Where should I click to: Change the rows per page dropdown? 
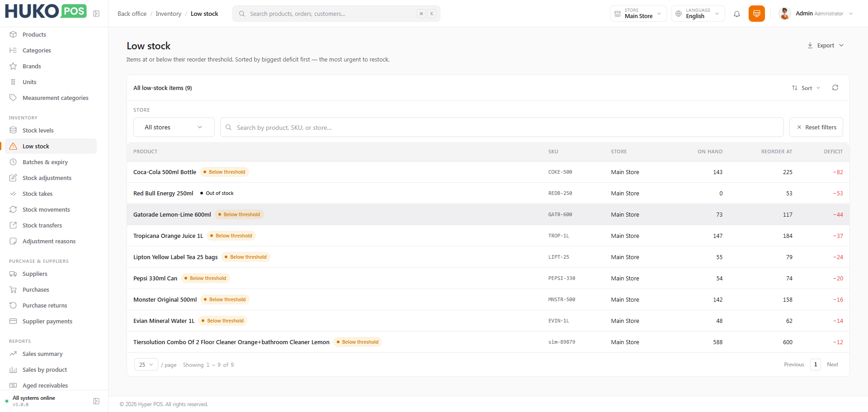click(146, 365)
